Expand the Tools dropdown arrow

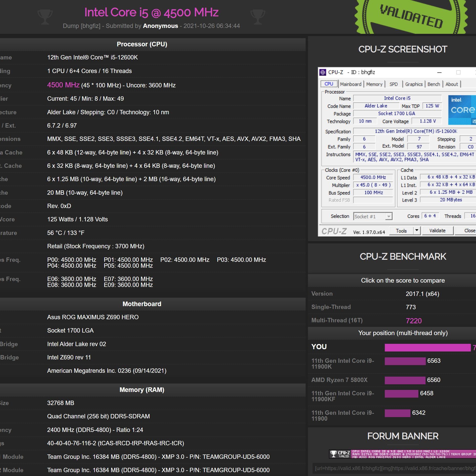tap(417, 231)
